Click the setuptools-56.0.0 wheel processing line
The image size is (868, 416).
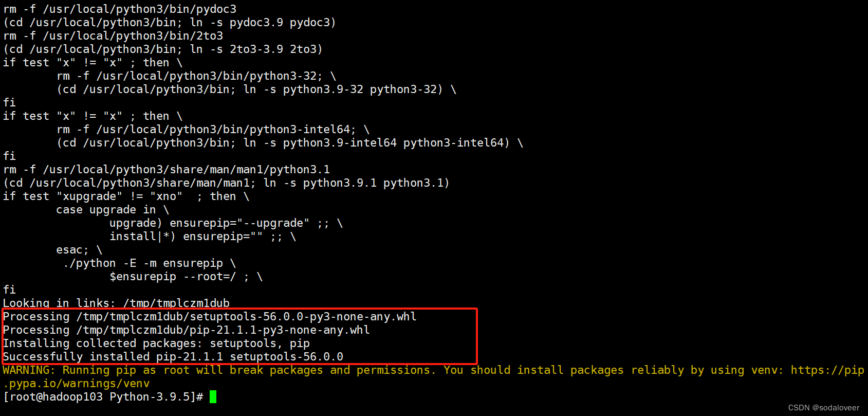[210, 316]
